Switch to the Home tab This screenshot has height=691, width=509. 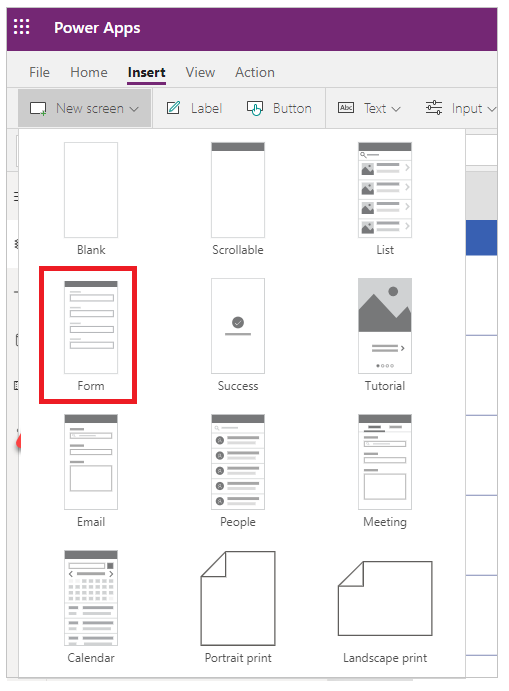(x=89, y=72)
